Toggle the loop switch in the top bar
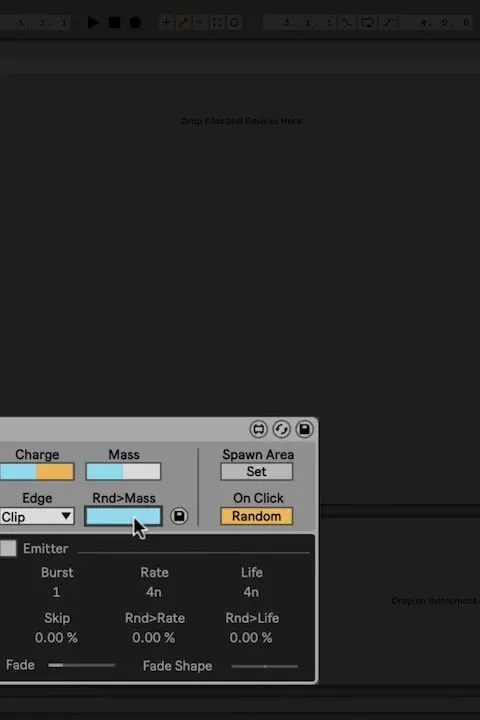 [x=367, y=22]
